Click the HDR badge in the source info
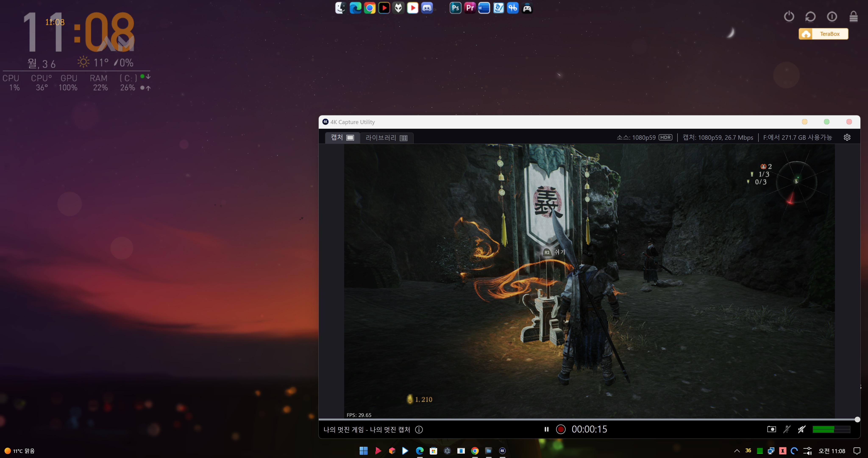The height and width of the screenshot is (458, 868). [x=665, y=137]
